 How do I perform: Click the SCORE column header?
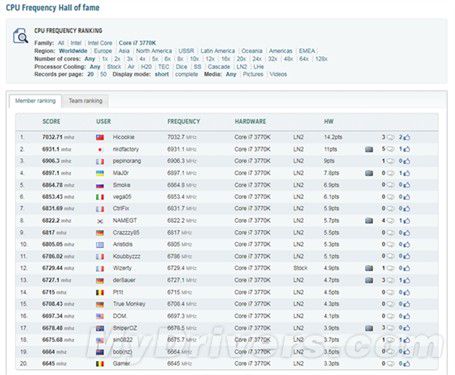tap(51, 122)
